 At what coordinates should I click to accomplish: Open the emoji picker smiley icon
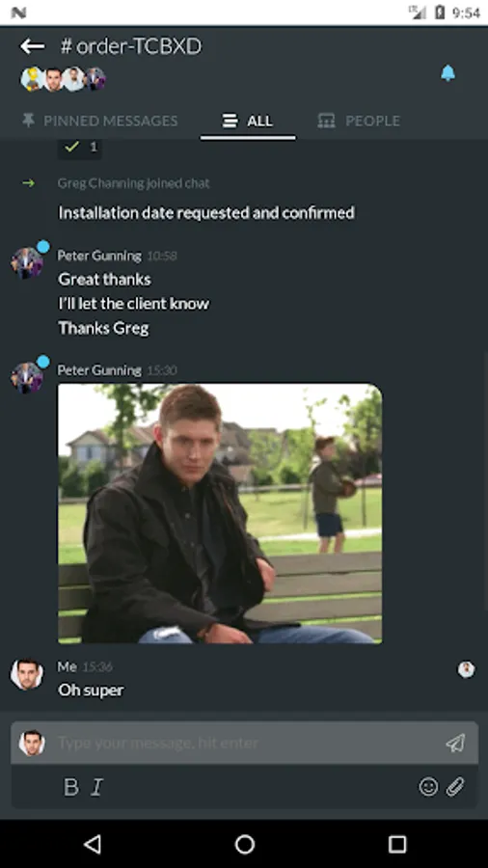click(428, 787)
